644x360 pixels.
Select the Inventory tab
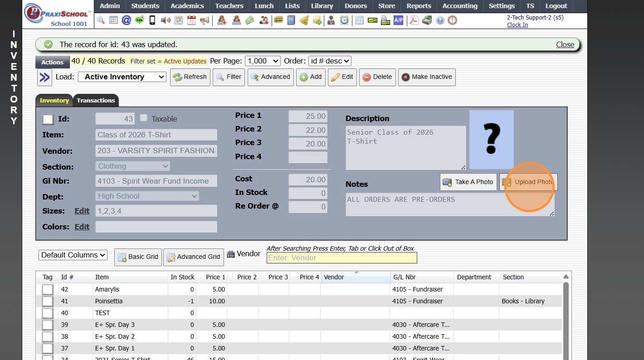(54, 100)
